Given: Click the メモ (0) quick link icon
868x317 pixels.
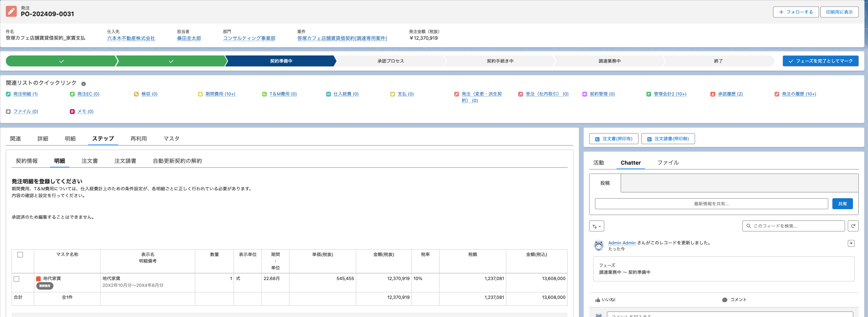Looking at the screenshot, I should pyautogui.click(x=72, y=112).
